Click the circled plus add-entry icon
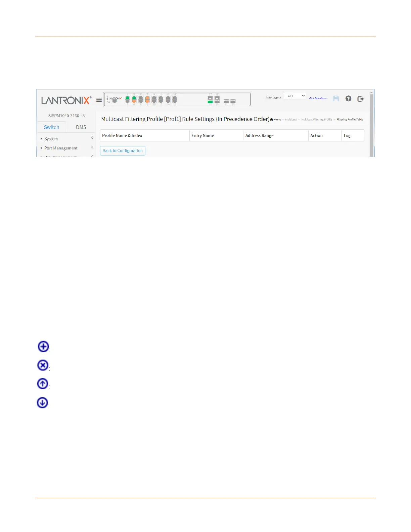411x532 pixels. [x=43, y=346]
